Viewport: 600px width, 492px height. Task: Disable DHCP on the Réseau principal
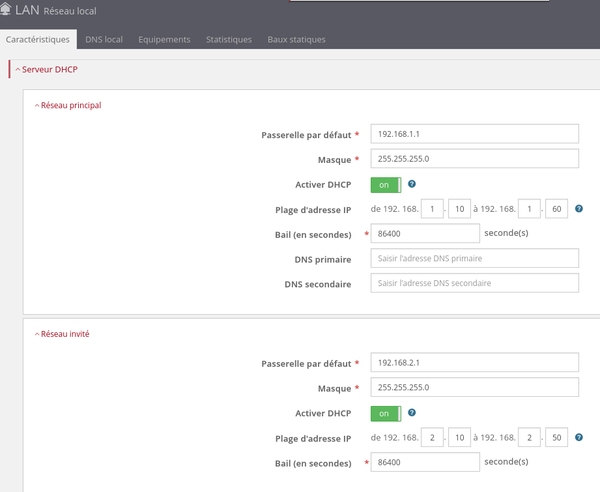[x=385, y=184]
